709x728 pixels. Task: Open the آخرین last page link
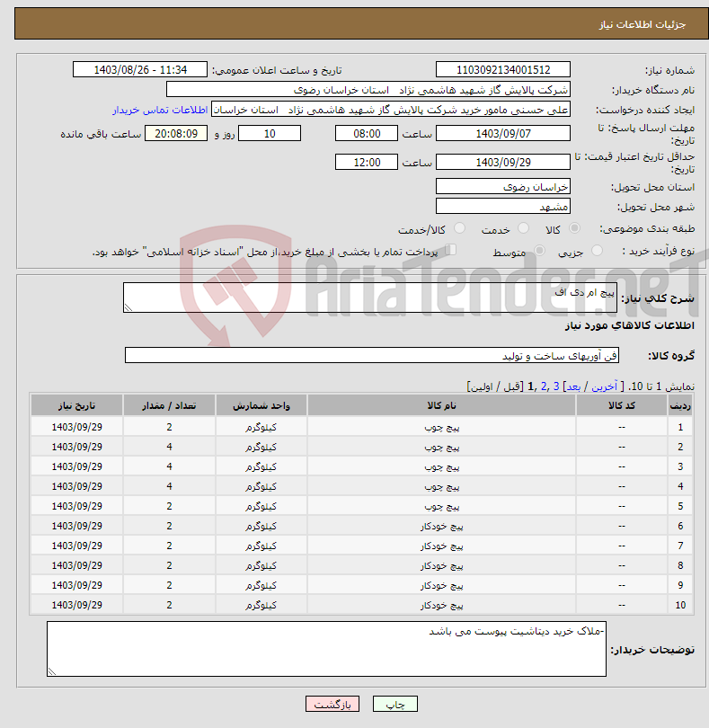604,386
